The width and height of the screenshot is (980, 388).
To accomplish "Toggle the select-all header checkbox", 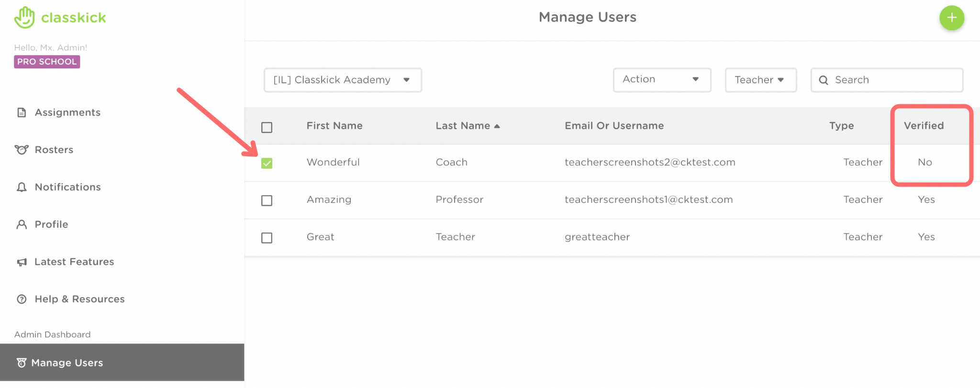I will [267, 127].
